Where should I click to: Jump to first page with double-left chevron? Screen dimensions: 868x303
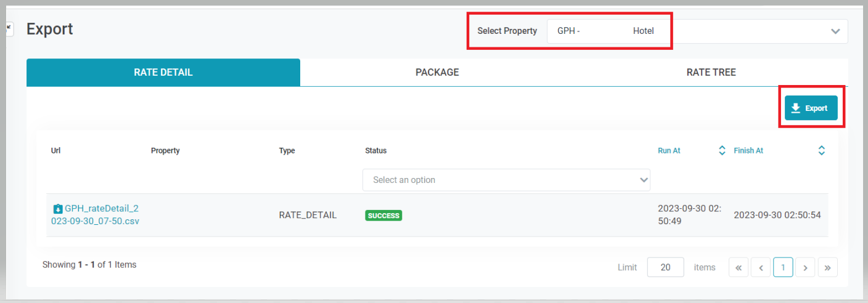click(738, 267)
